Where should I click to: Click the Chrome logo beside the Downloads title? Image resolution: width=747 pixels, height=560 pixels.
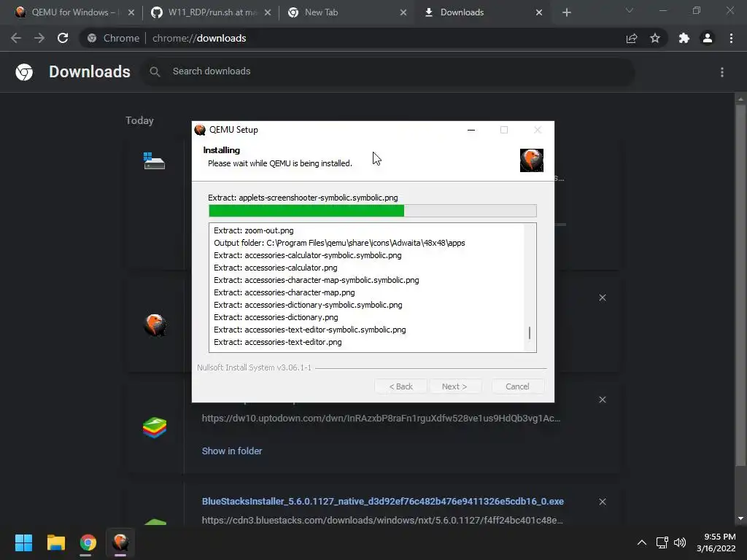pyautogui.click(x=24, y=72)
